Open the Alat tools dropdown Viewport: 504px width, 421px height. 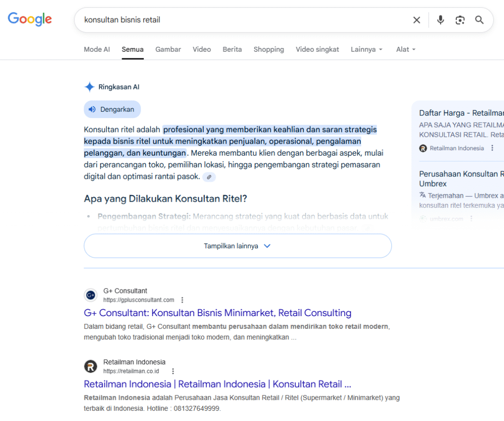pos(406,49)
